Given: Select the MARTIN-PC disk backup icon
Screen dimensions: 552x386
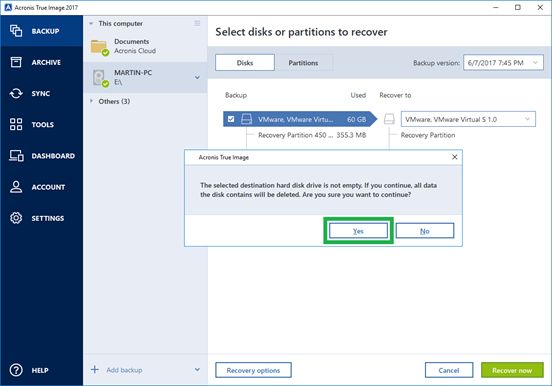Looking at the screenshot, I should (x=100, y=78).
